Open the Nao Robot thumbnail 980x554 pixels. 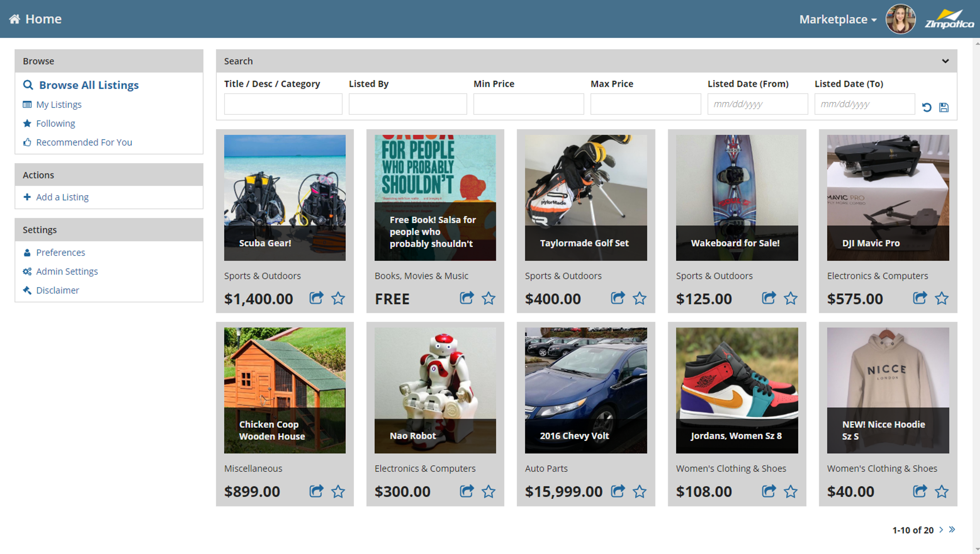pos(435,390)
